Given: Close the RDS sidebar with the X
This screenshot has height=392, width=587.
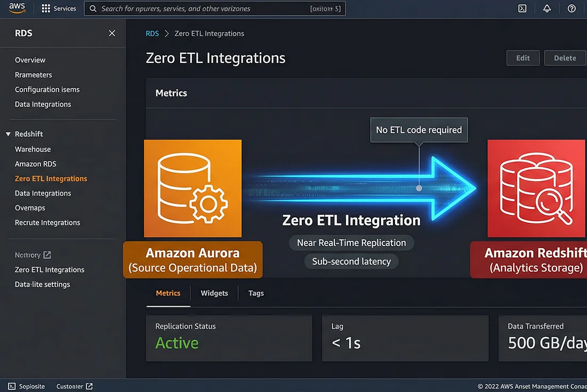Looking at the screenshot, I should pos(112,32).
